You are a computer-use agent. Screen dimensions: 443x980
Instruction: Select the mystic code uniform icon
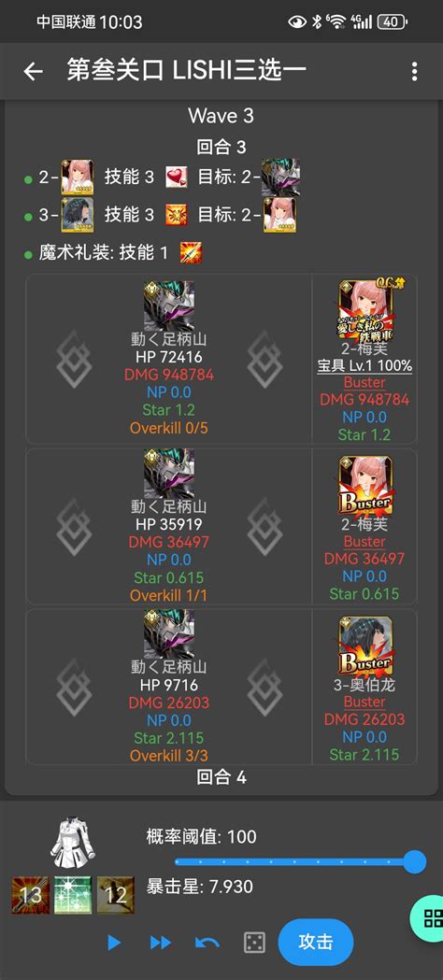(73, 841)
